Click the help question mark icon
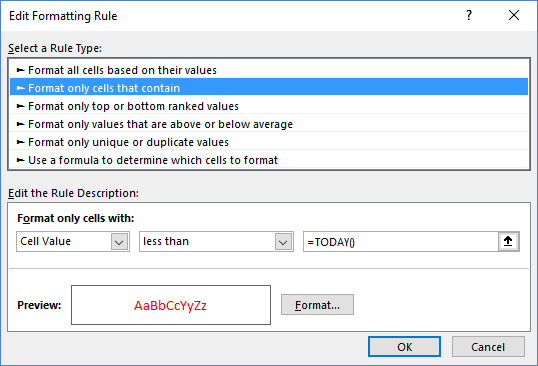This screenshot has width=538, height=366. (469, 15)
